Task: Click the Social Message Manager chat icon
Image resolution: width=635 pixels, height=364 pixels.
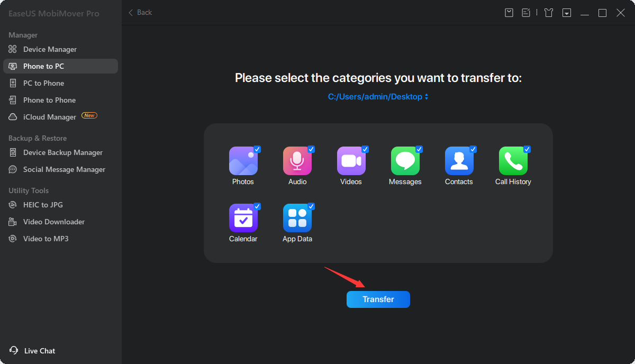Action: click(13, 169)
